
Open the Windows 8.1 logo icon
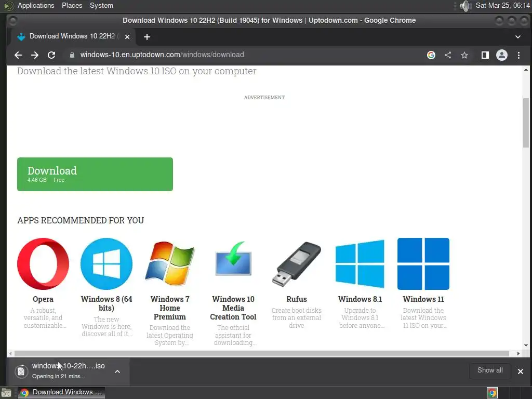(360, 264)
